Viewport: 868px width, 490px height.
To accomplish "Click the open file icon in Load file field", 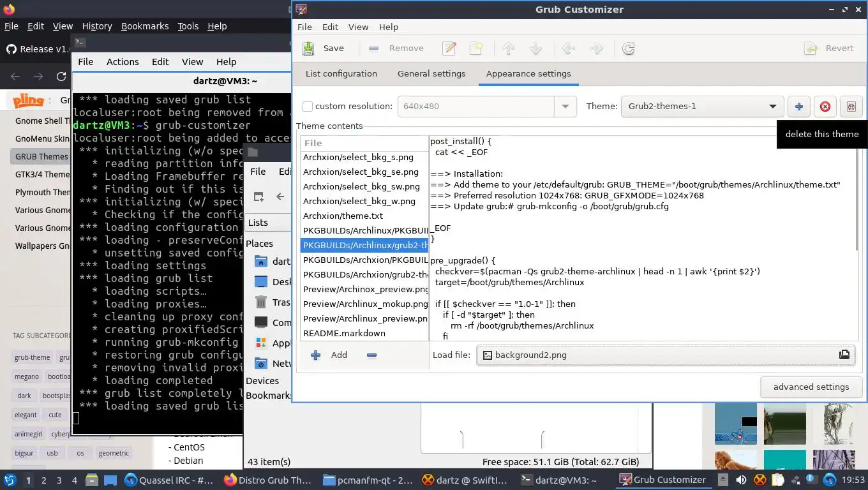I will click(844, 355).
